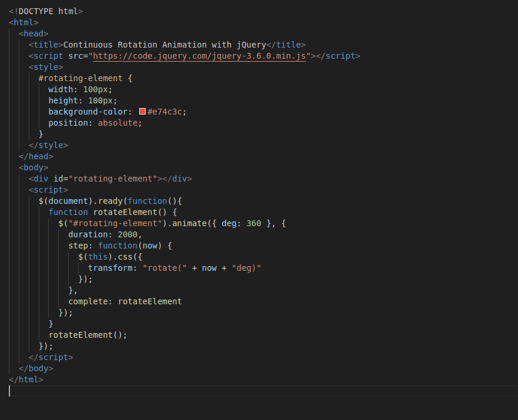
Task: Click the <title> tag text
Action: pos(163,44)
